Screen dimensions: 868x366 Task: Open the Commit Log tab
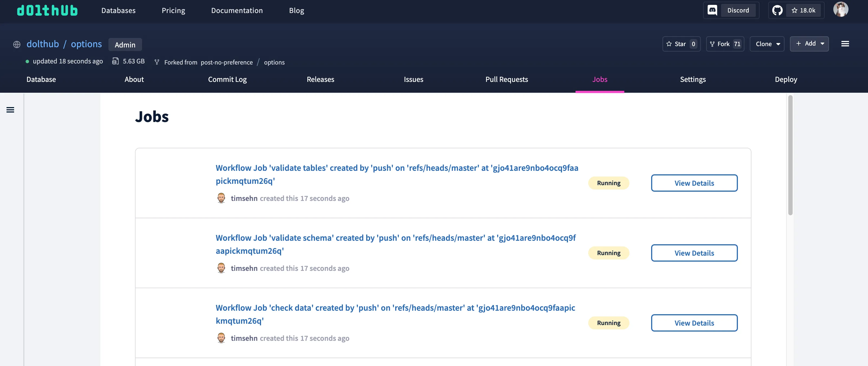pyautogui.click(x=227, y=79)
